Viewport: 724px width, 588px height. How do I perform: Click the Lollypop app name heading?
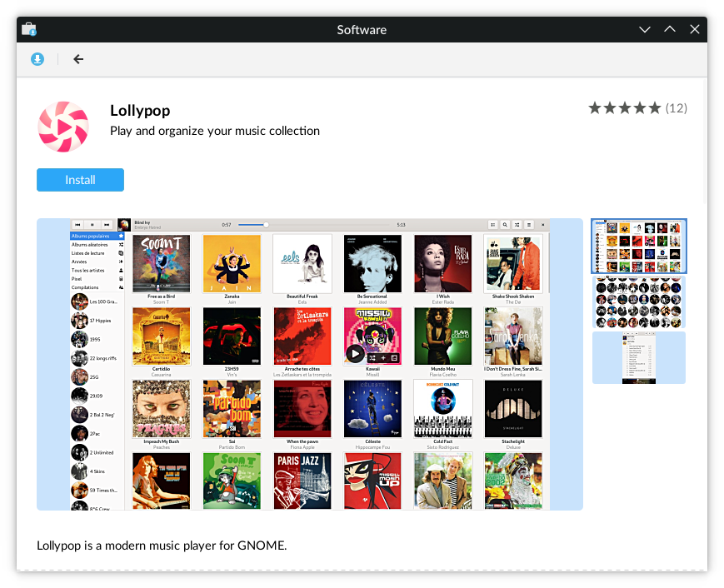click(x=140, y=111)
